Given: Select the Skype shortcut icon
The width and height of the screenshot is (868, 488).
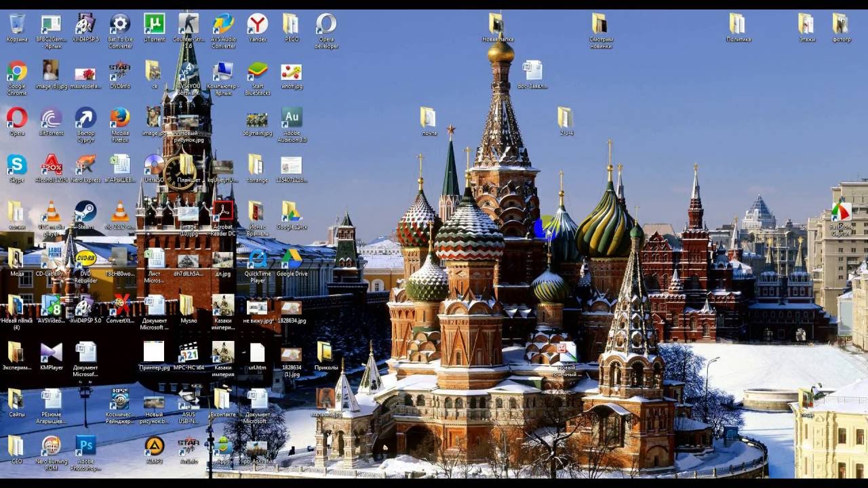Looking at the screenshot, I should pyautogui.click(x=17, y=165).
